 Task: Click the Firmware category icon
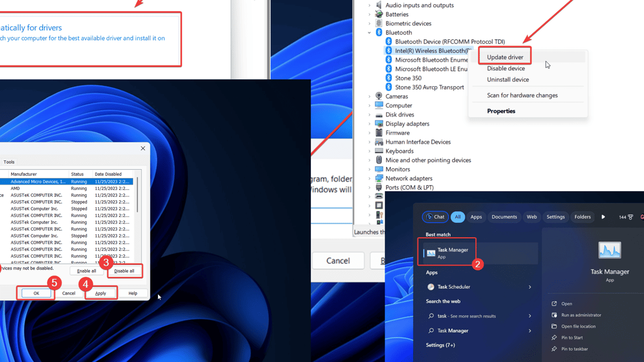point(378,133)
